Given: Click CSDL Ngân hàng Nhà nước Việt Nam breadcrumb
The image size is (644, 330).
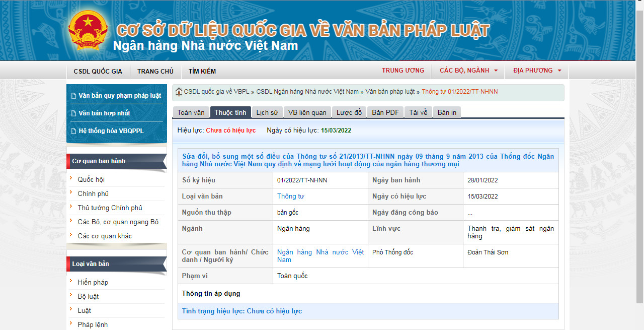Looking at the screenshot, I should pyautogui.click(x=307, y=92).
